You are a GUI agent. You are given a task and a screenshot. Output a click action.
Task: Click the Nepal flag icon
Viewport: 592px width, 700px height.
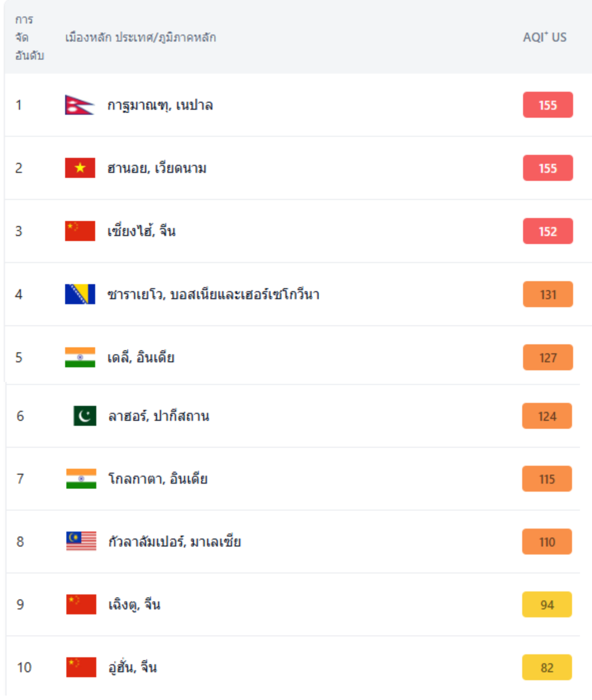click(x=80, y=105)
